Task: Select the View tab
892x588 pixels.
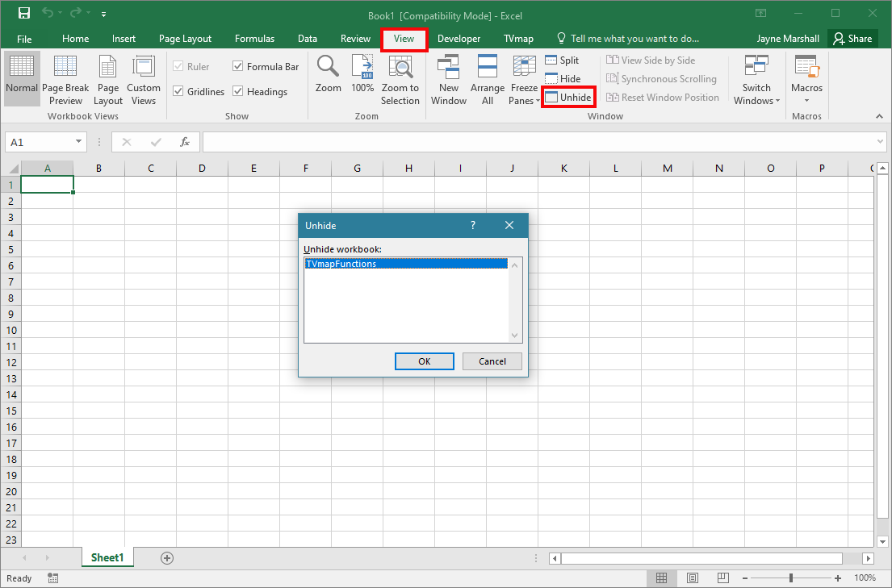Action: pos(404,39)
